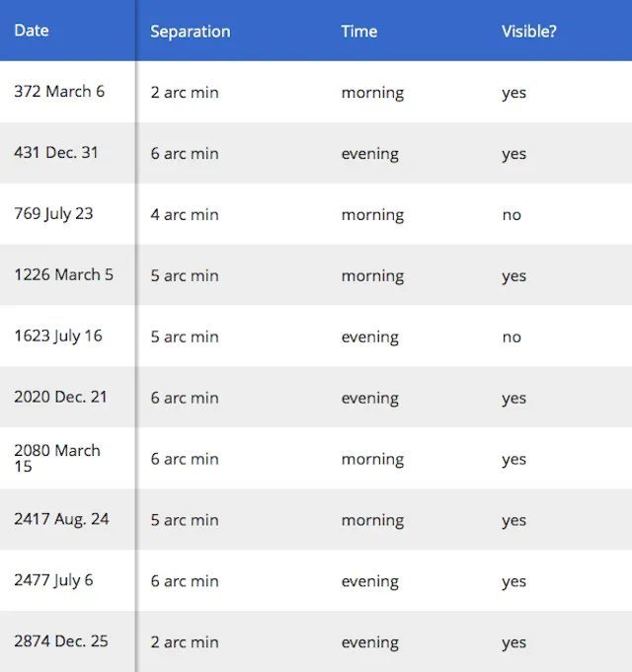This screenshot has height=672, width=632.
Task: Select the 1226 March 5 date cell
Action: coord(63,275)
